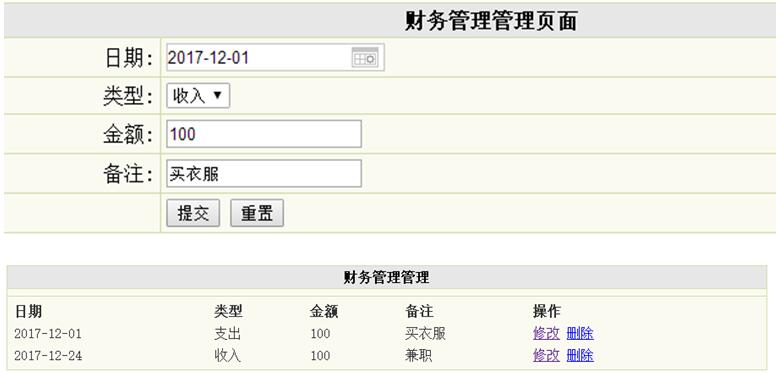Click 删除 link for 2017-12-24 row
This screenshot has width=776, height=374.
pyautogui.click(x=580, y=355)
